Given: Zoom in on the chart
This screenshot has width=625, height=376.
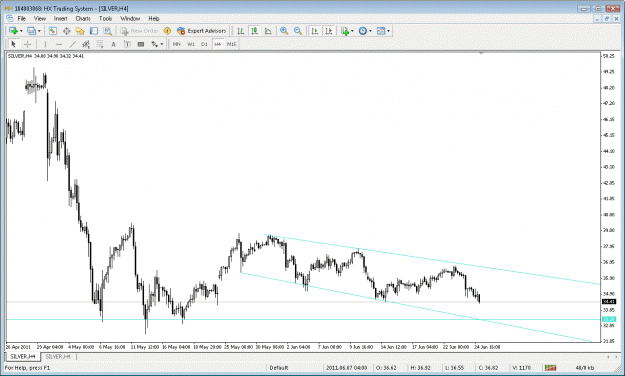Looking at the screenshot, I should [284, 31].
